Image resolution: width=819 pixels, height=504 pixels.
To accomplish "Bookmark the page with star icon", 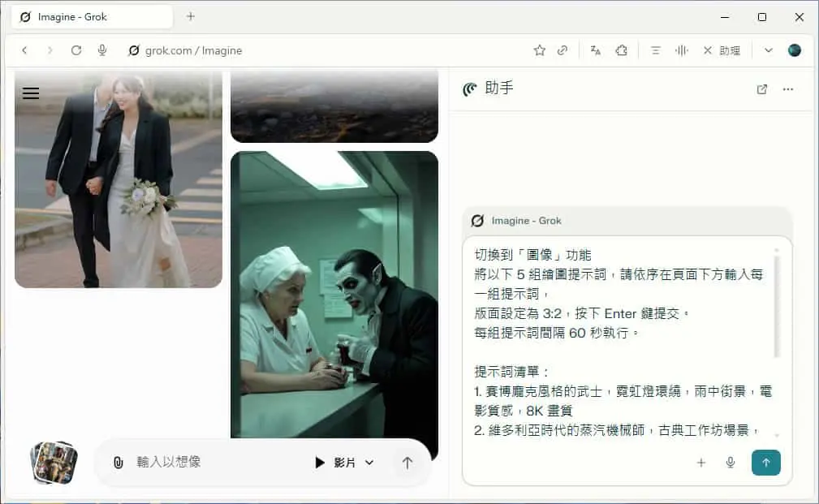I will click(540, 50).
